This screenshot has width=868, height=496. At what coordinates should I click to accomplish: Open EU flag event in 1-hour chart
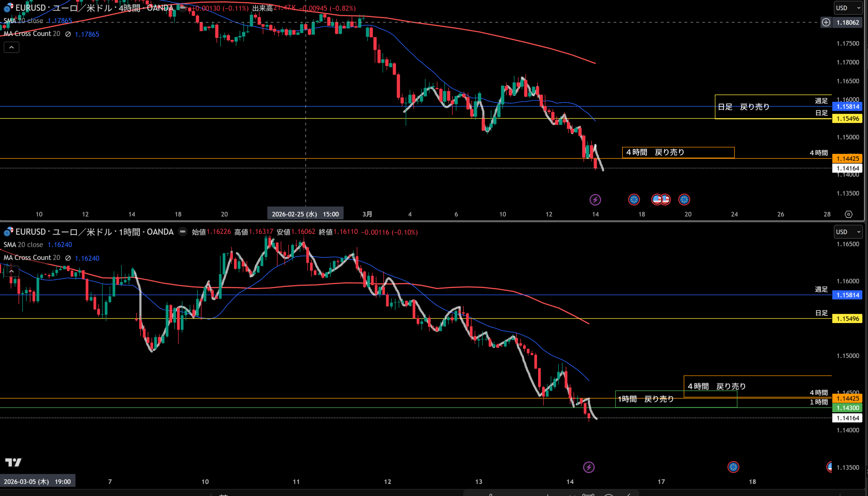click(733, 467)
